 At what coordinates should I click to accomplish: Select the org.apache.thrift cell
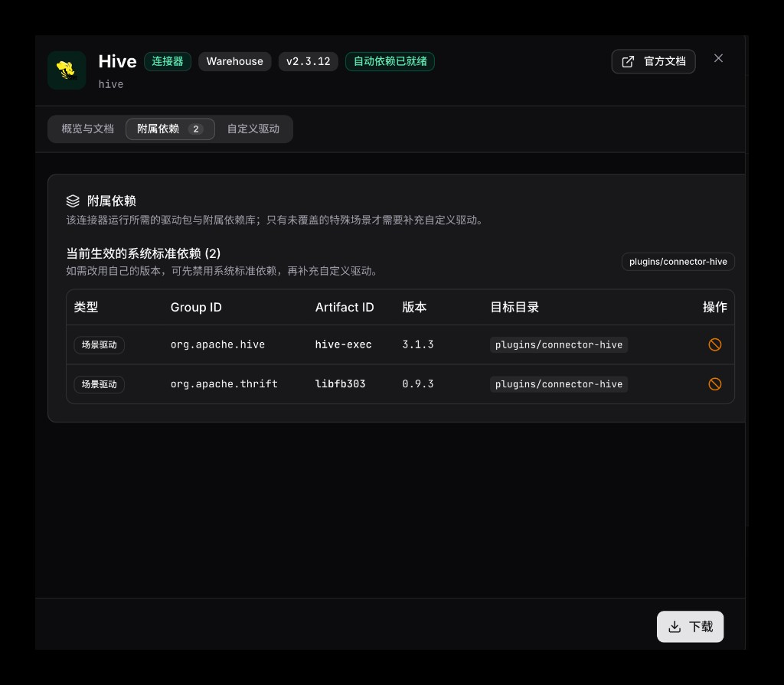coord(224,384)
